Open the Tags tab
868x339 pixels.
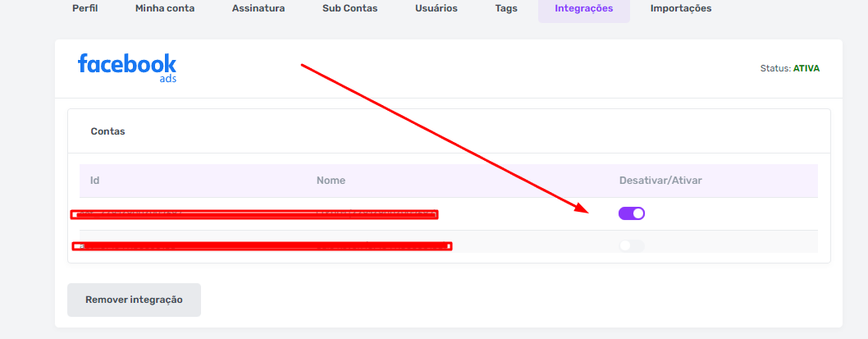tap(506, 8)
